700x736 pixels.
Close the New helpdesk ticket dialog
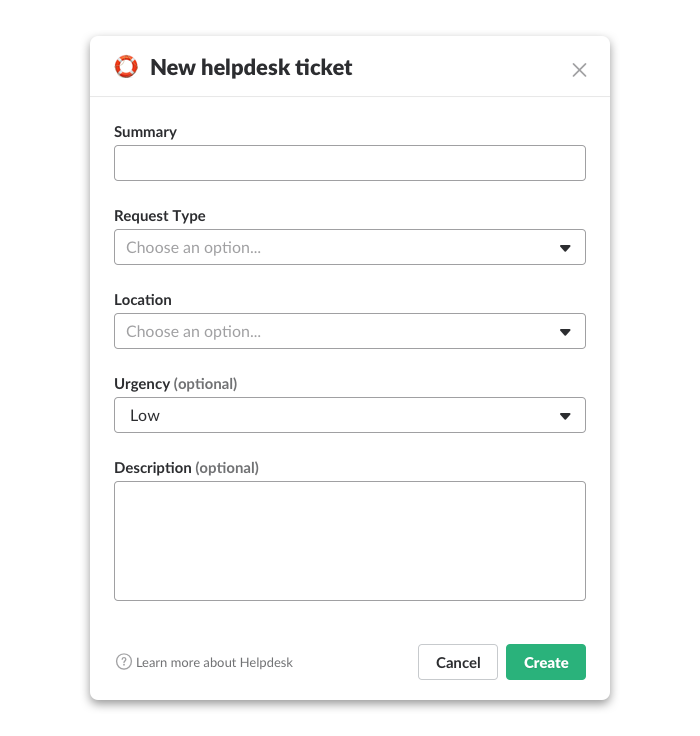[x=579, y=70]
